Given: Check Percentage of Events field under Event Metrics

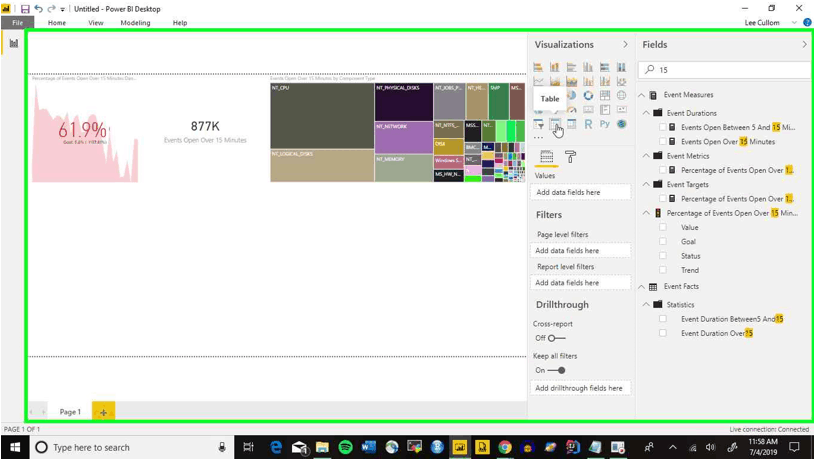Looking at the screenshot, I should tap(662, 170).
